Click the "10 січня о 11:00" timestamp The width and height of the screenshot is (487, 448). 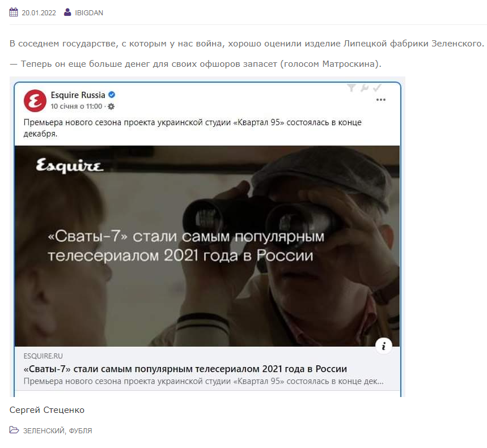pyautogui.click(x=77, y=106)
